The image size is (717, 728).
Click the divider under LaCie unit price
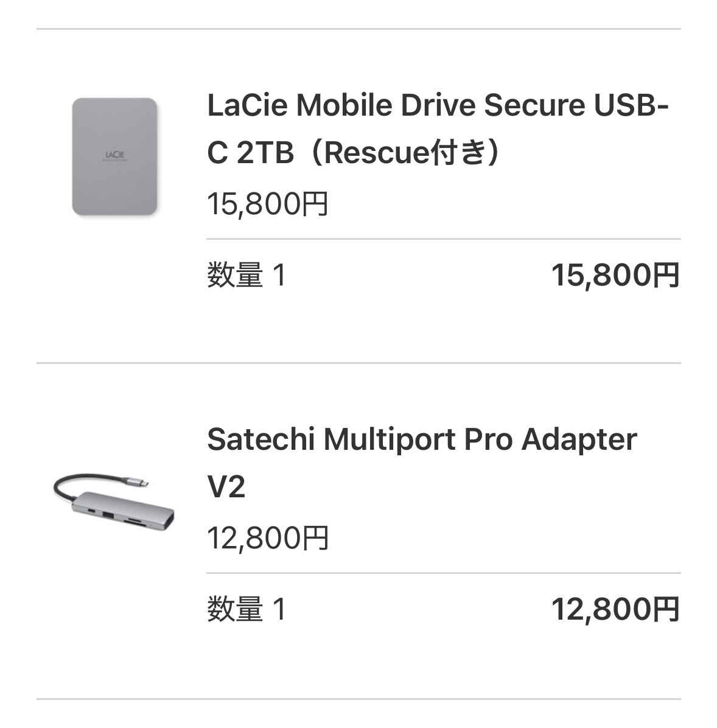[x=443, y=239]
